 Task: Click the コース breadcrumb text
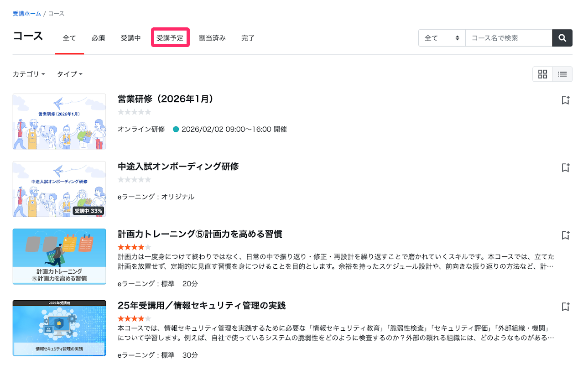click(x=56, y=13)
